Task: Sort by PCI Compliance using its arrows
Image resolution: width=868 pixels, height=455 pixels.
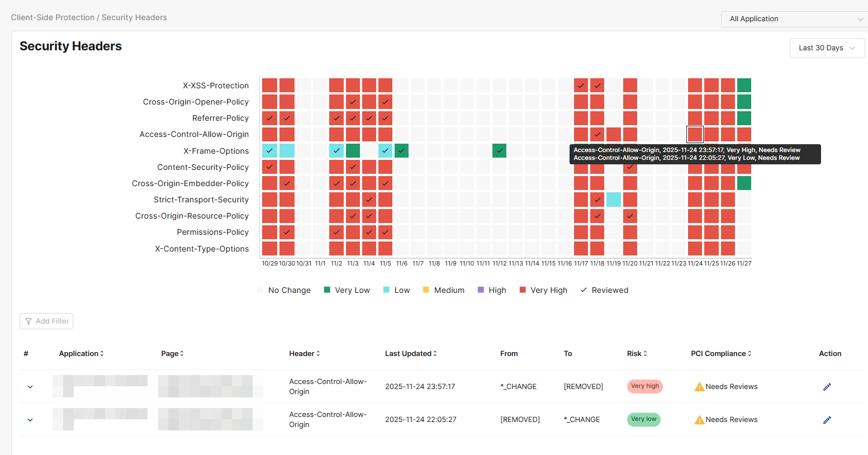Action: [750, 354]
